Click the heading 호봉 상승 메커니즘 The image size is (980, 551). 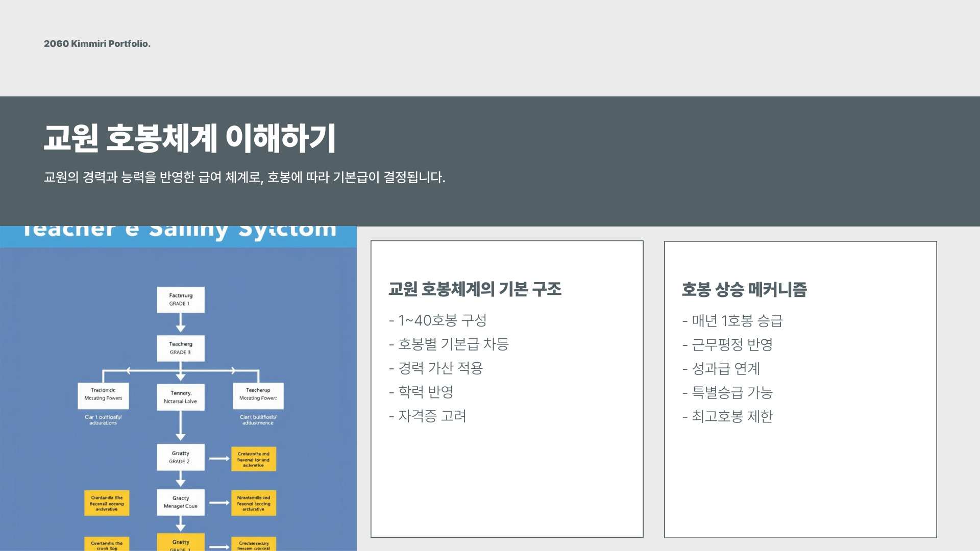click(744, 290)
